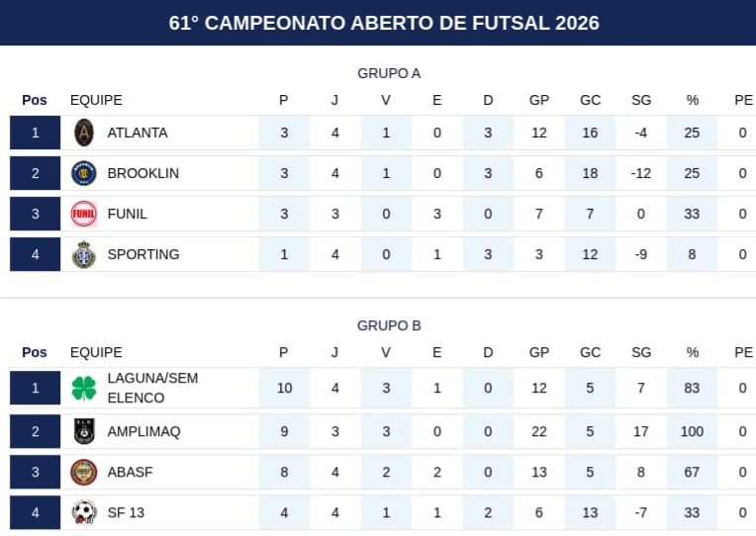The width and height of the screenshot is (756, 536).
Task: Click the GRUPO A heading
Action: pyautogui.click(x=389, y=73)
